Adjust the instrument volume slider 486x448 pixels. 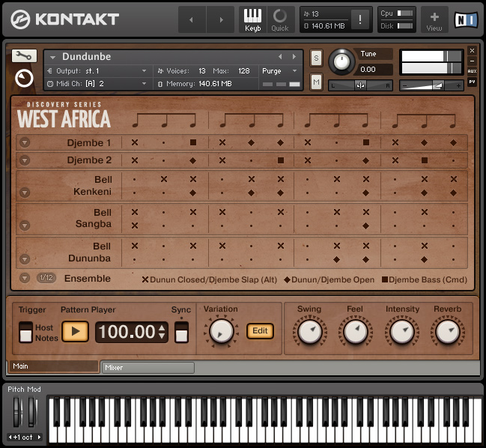(x=431, y=85)
